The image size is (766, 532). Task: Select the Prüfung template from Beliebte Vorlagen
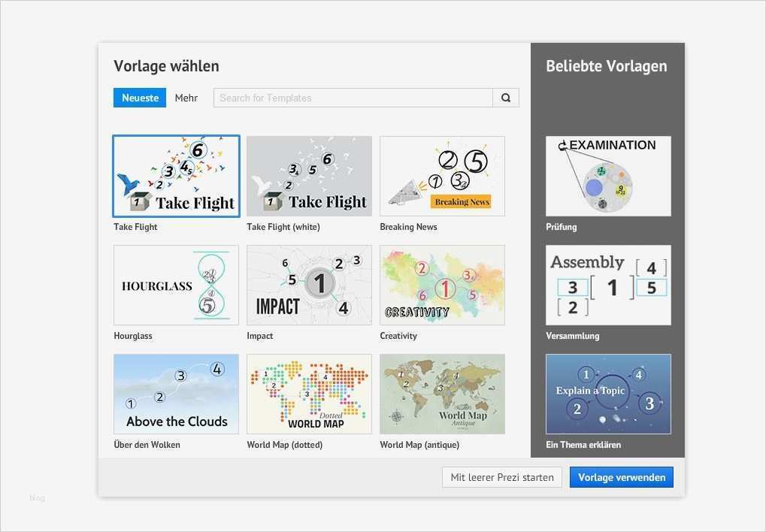coord(607,175)
